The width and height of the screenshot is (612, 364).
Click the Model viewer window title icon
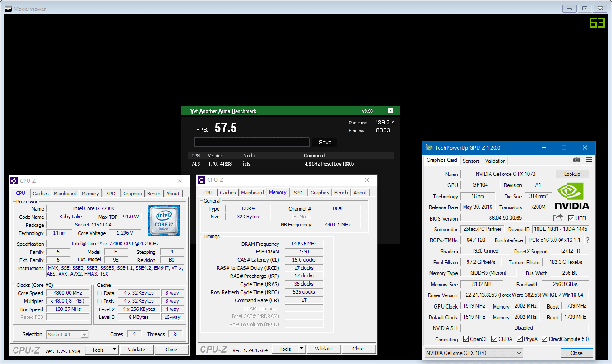[x=8, y=9]
